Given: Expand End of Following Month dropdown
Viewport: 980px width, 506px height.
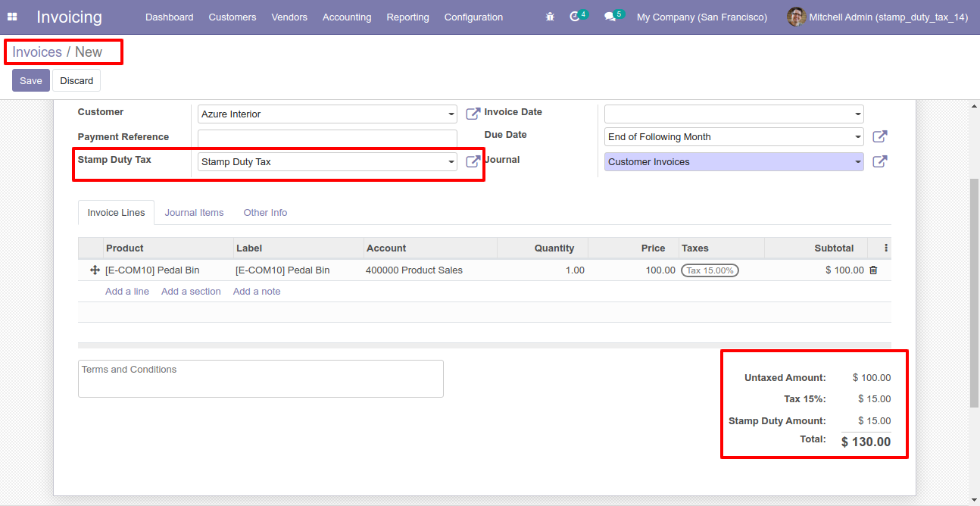Looking at the screenshot, I should point(858,137).
